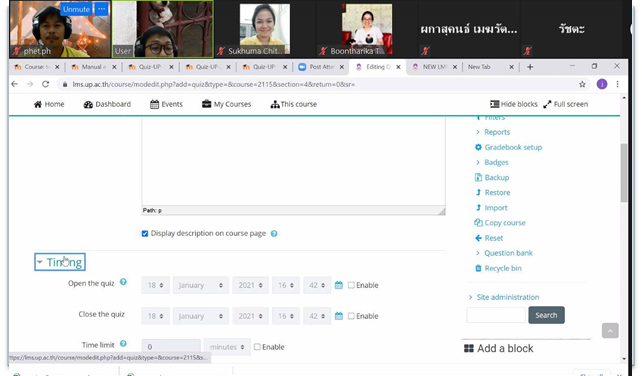Open the Restore link

point(497,193)
